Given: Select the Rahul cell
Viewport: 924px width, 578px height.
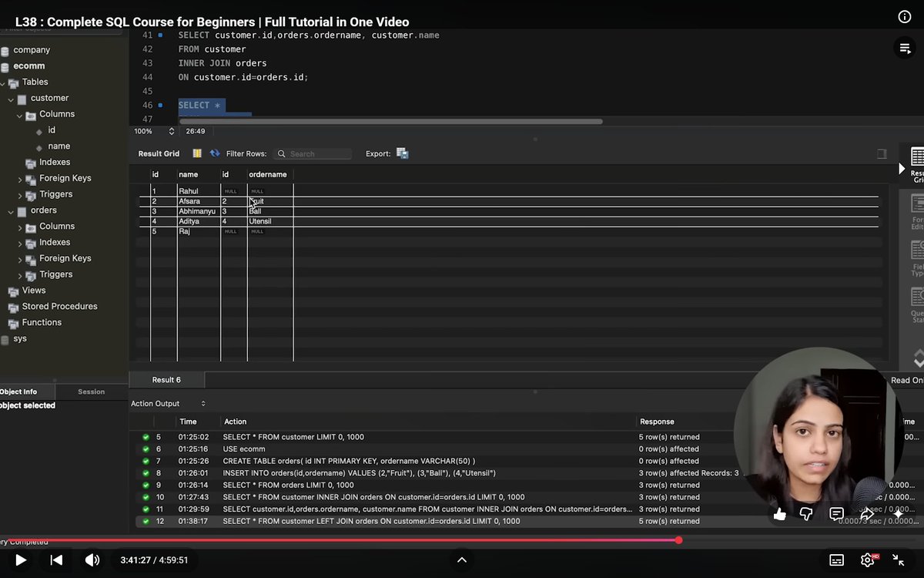Looking at the screenshot, I should 189,191.
